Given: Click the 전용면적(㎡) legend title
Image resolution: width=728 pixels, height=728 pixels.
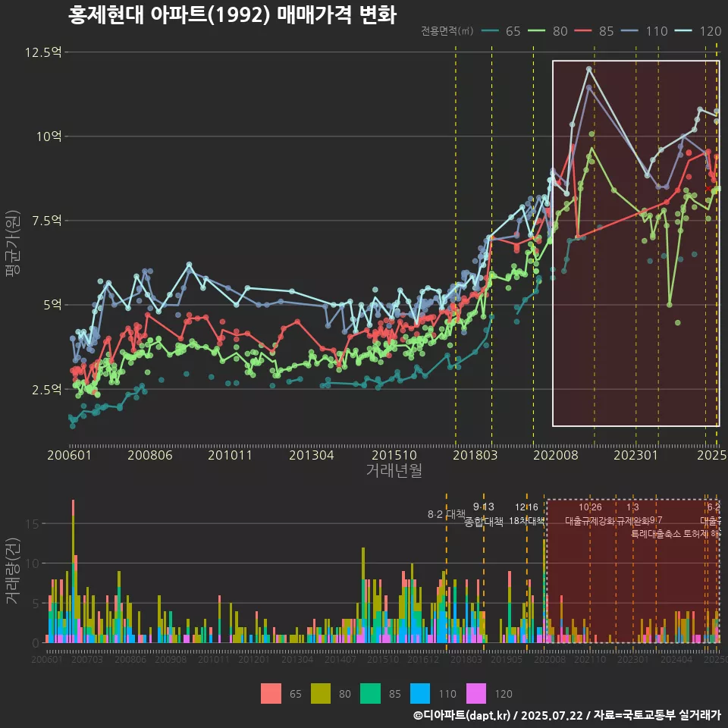Looking at the screenshot, I should (x=447, y=31).
